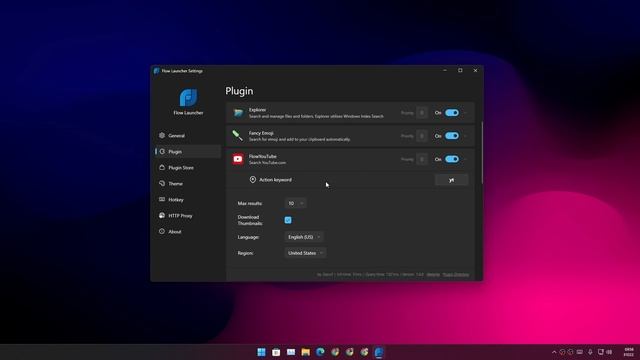
Task: Open the taskbar clock and date
Action: (x=629, y=352)
